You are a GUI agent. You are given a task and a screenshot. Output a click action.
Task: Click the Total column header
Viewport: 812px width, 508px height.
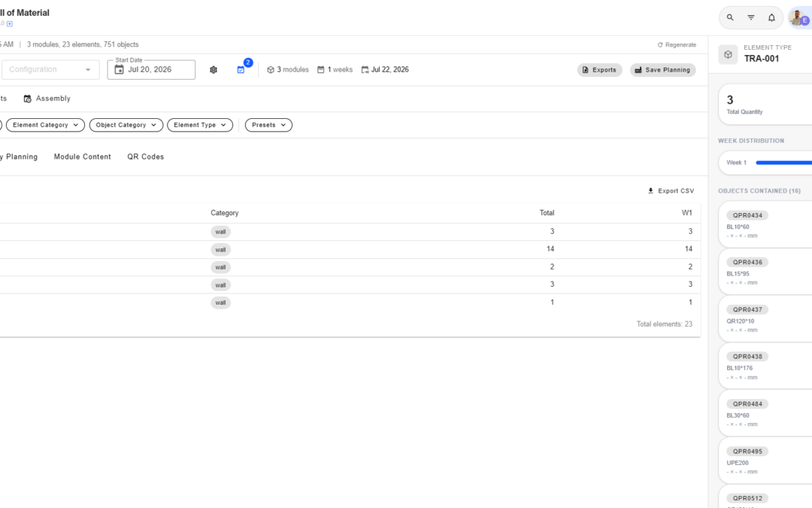point(547,213)
